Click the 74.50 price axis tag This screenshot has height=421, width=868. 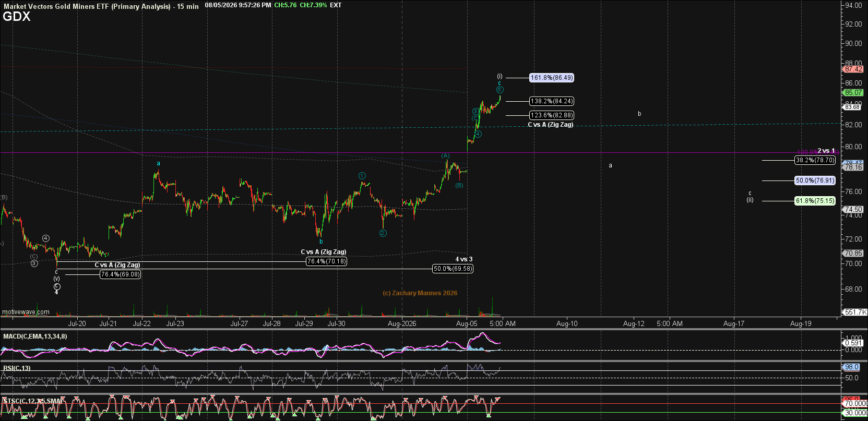[853, 209]
